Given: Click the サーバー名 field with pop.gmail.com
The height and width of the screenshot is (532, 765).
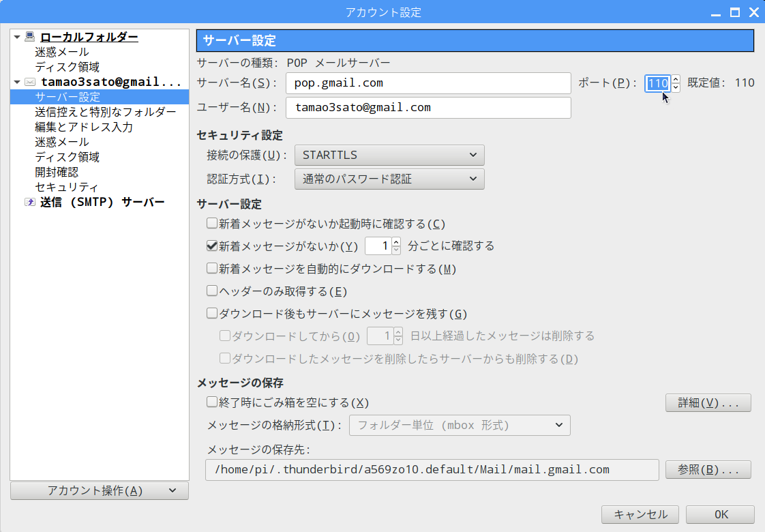Looking at the screenshot, I should (428, 83).
